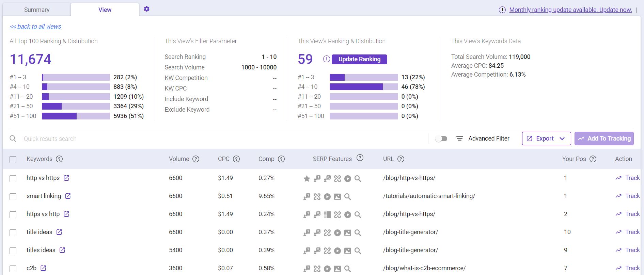Open external link icon for titles ideas
The width and height of the screenshot is (644, 275).
[x=62, y=250]
